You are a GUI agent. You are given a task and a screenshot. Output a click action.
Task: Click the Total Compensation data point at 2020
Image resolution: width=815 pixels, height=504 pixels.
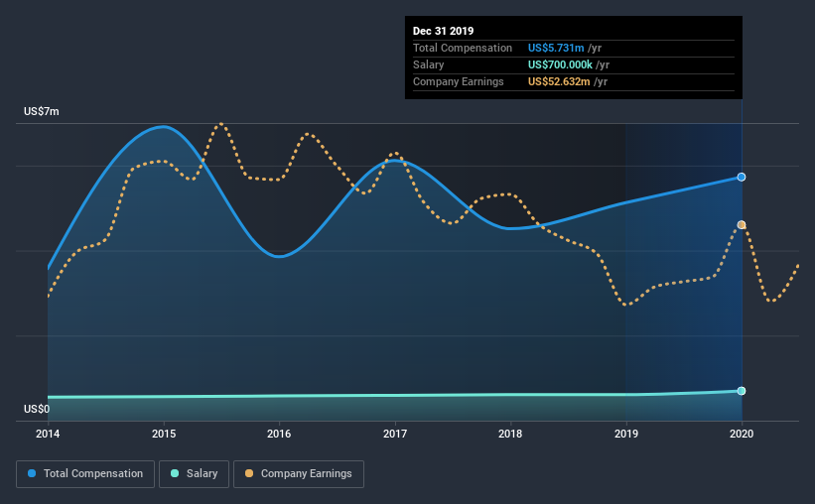[742, 178]
